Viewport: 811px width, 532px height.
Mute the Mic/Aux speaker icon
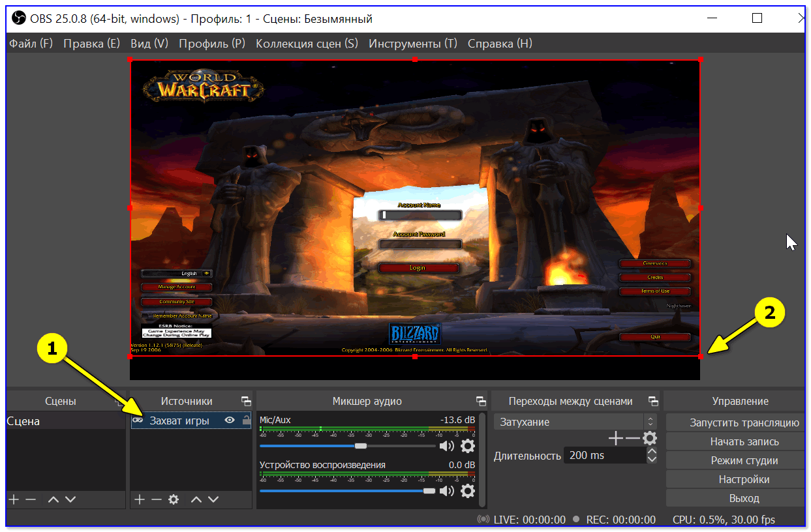pos(446,446)
